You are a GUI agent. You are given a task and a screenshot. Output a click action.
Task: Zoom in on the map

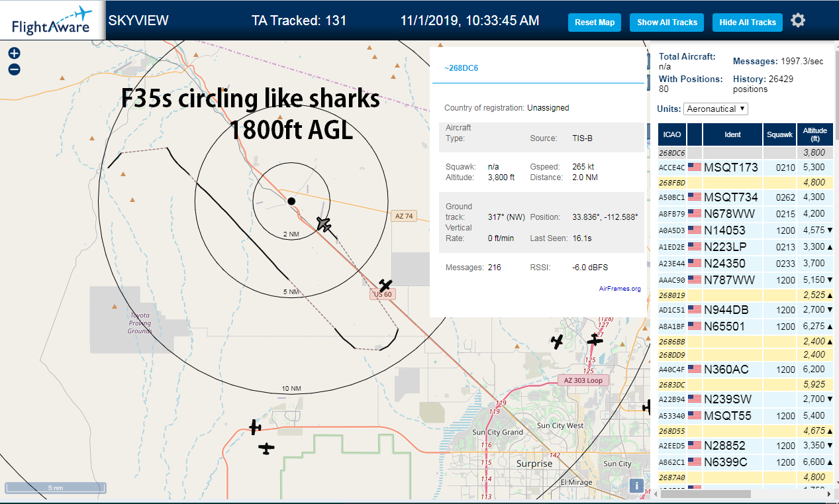click(14, 54)
